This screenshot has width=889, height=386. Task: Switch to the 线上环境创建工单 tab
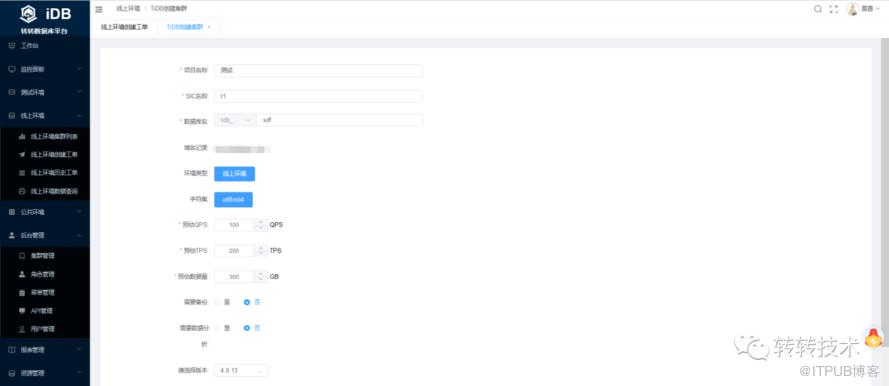124,27
